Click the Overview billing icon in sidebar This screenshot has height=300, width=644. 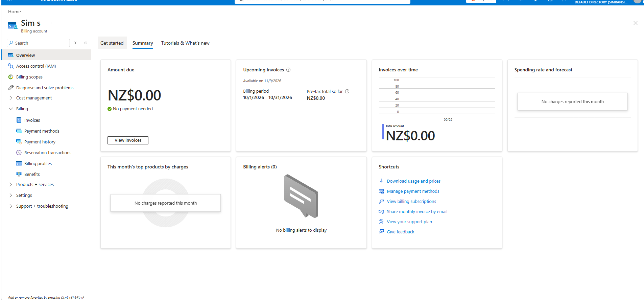pyautogui.click(x=11, y=55)
